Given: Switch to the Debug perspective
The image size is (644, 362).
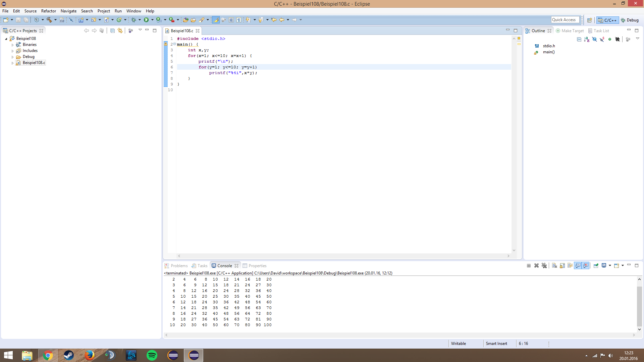Looking at the screenshot, I should pyautogui.click(x=630, y=20).
